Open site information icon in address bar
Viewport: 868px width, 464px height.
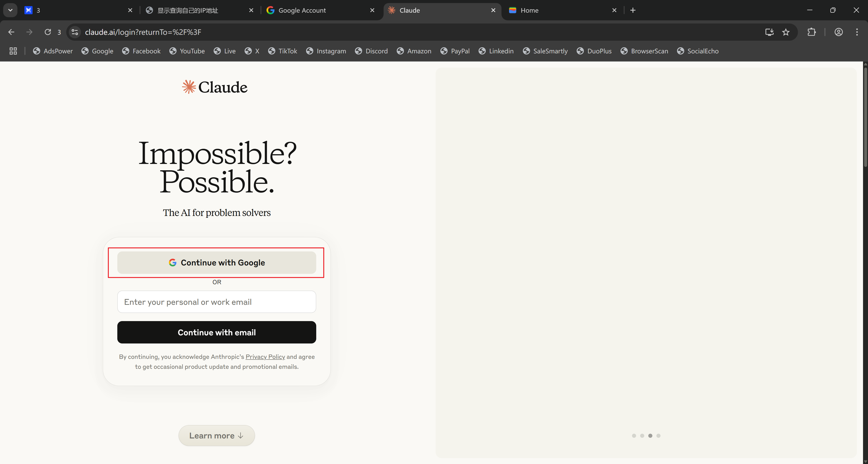[x=75, y=32]
